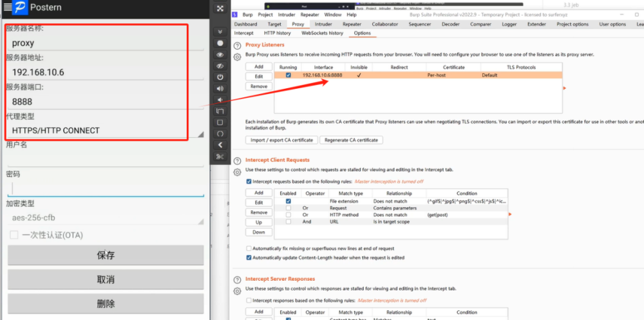Enable the Request contains parameters rule
This screenshot has height=320, width=644.
[289, 208]
